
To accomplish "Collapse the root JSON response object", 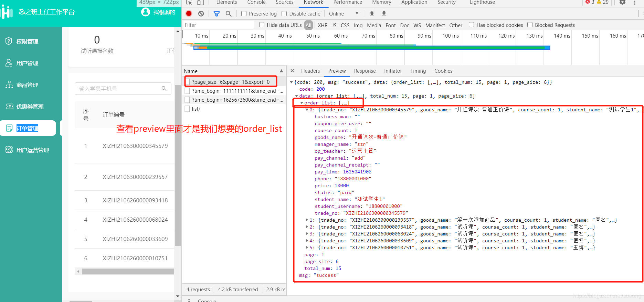I will (291, 82).
